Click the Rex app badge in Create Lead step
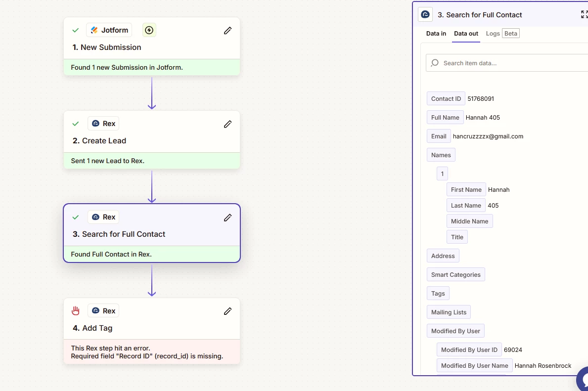 coord(103,124)
